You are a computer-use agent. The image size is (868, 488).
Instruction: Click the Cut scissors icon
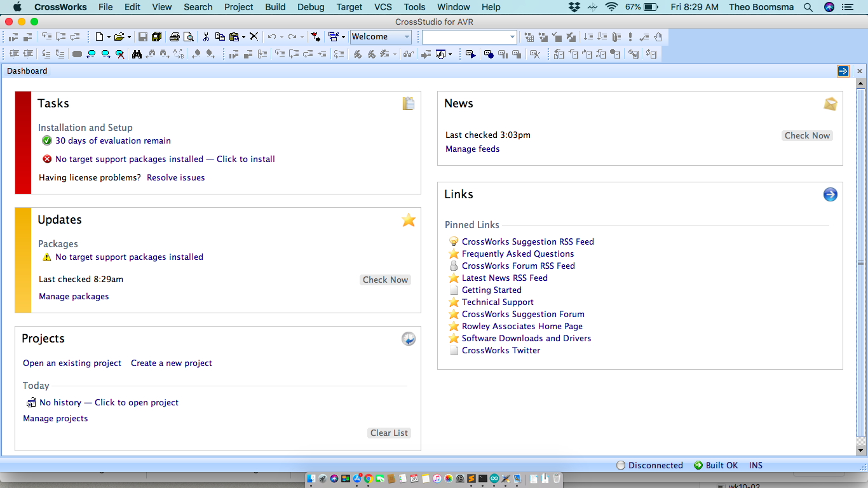(x=206, y=37)
